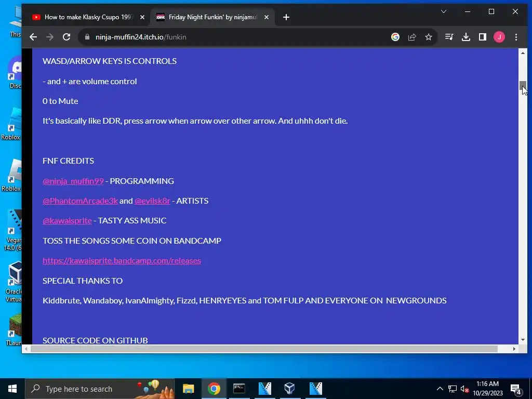Open the Windows Start menu
Image resolution: width=532 pixels, height=399 pixels.
click(12, 389)
